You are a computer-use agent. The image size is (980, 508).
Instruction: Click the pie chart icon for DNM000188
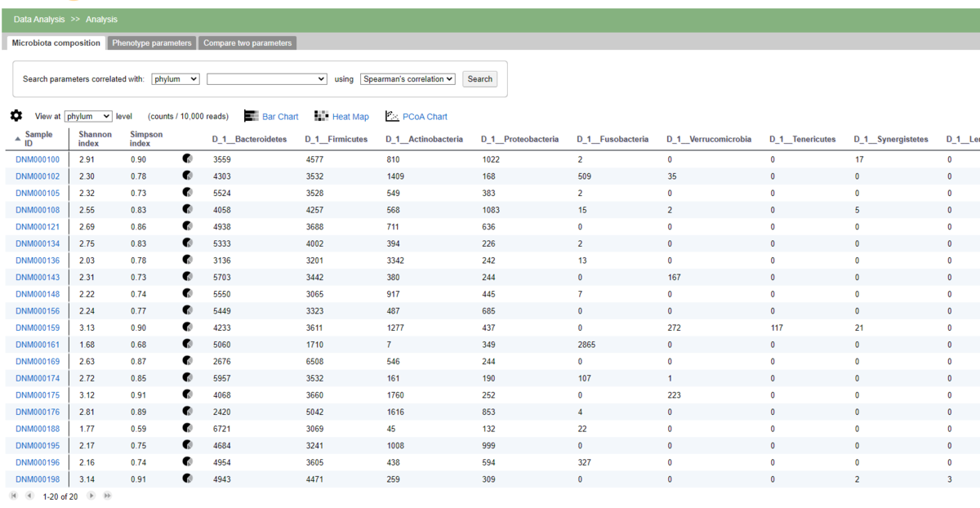[x=188, y=428]
